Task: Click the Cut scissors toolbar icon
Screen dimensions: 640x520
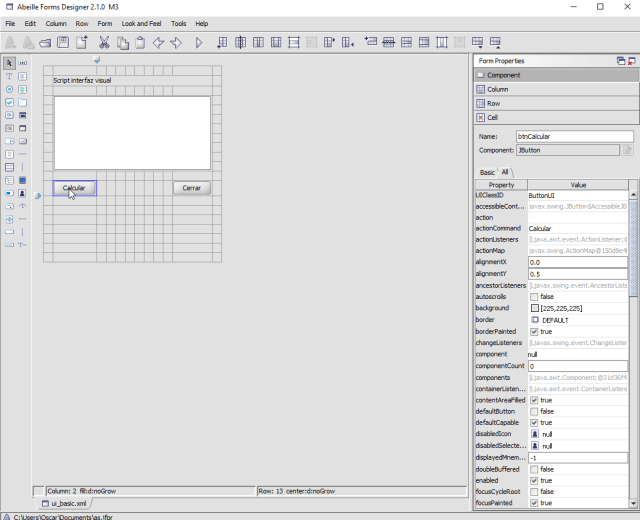Action: pos(106,42)
